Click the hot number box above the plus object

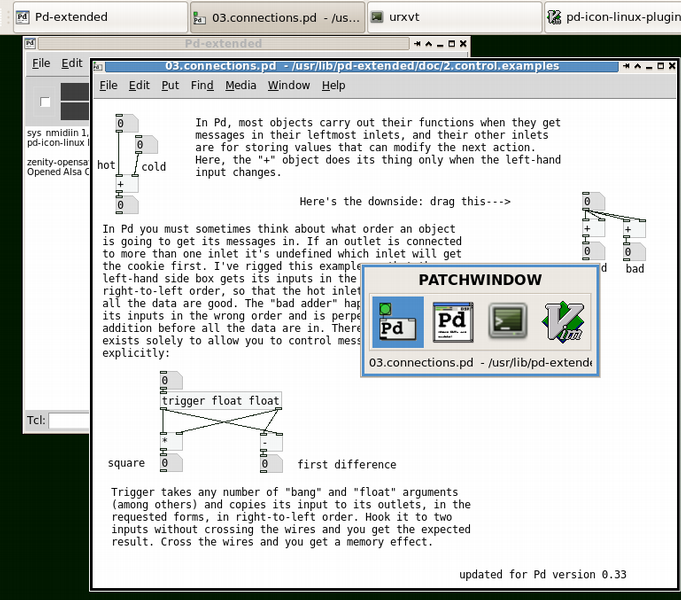(x=127, y=123)
